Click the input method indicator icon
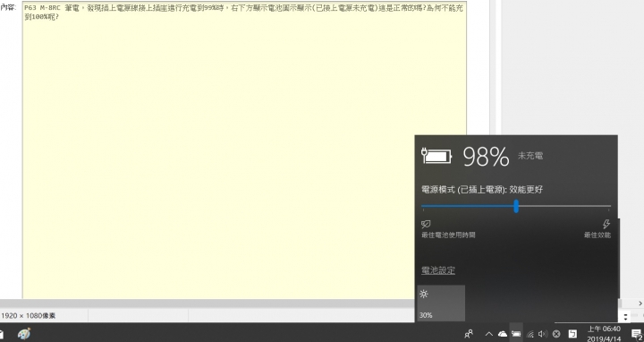The width and height of the screenshot is (644, 342). click(x=572, y=334)
